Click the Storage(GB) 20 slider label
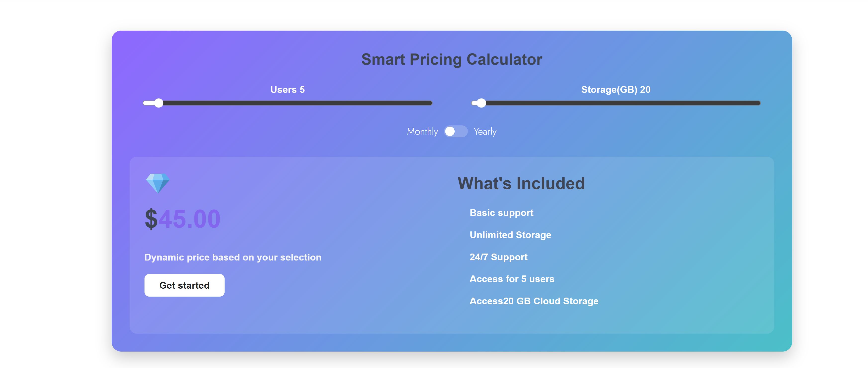Viewport: 868px width, 368px height. click(x=616, y=90)
